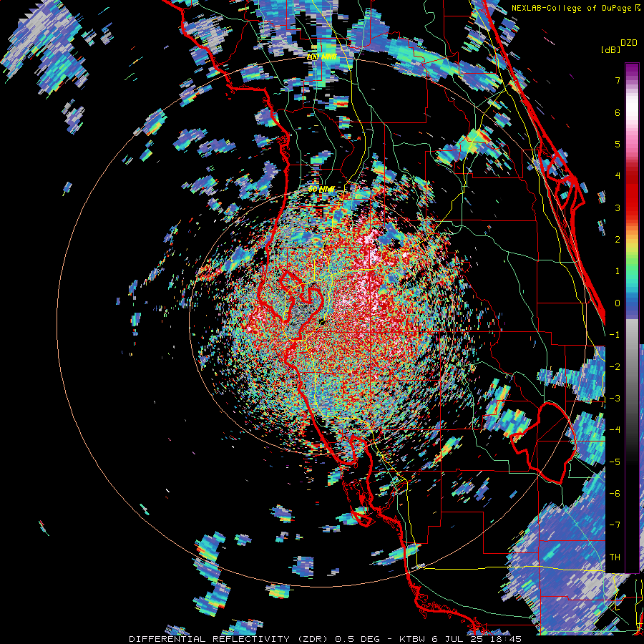
Task: Click the DZD product label
Action: tap(628, 43)
